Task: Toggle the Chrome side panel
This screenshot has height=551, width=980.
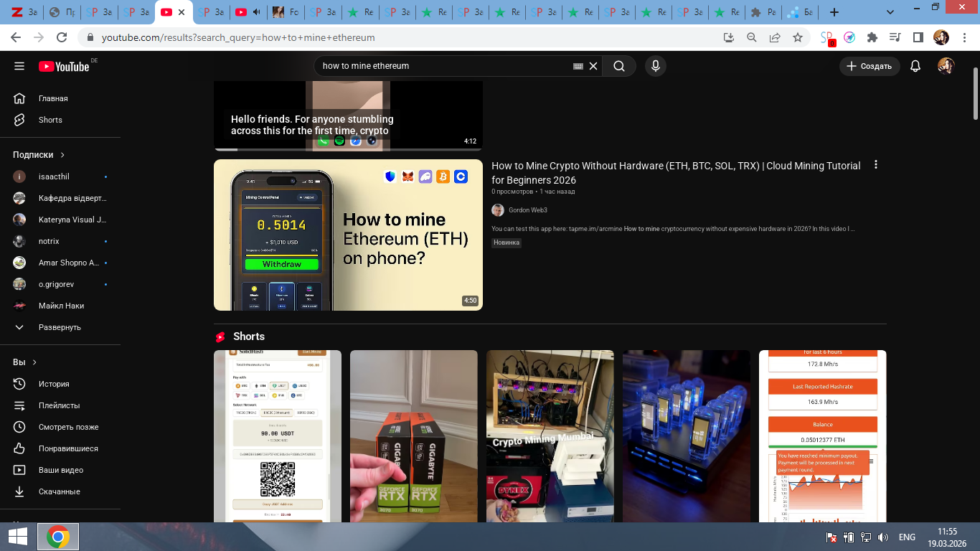Action: pyautogui.click(x=918, y=37)
